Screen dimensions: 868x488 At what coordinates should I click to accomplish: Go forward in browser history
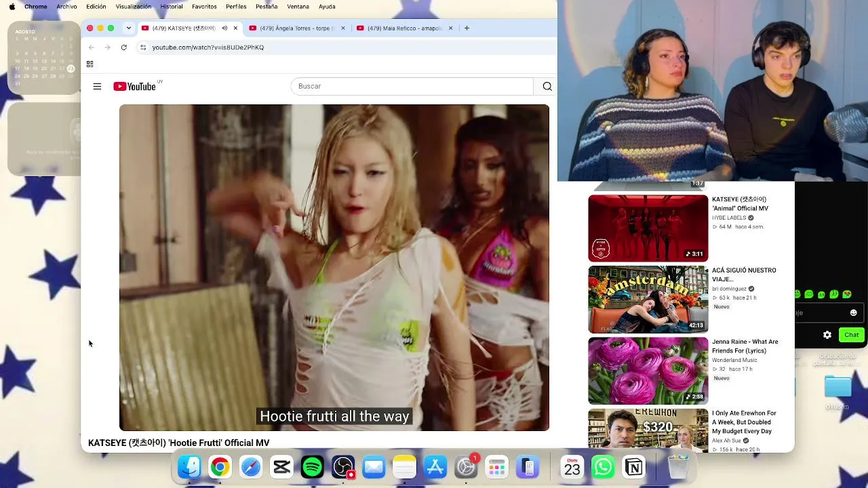pos(107,47)
